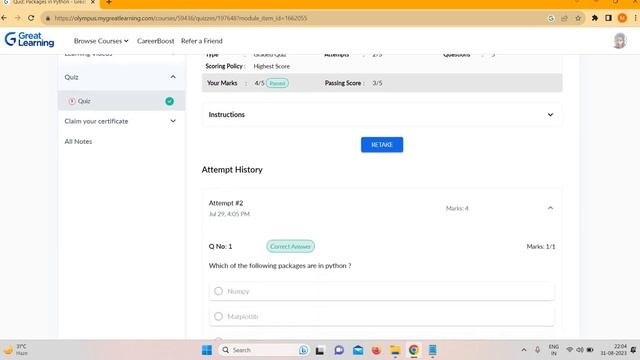
Task: Open Windows Start menu
Action: [x=207, y=350]
